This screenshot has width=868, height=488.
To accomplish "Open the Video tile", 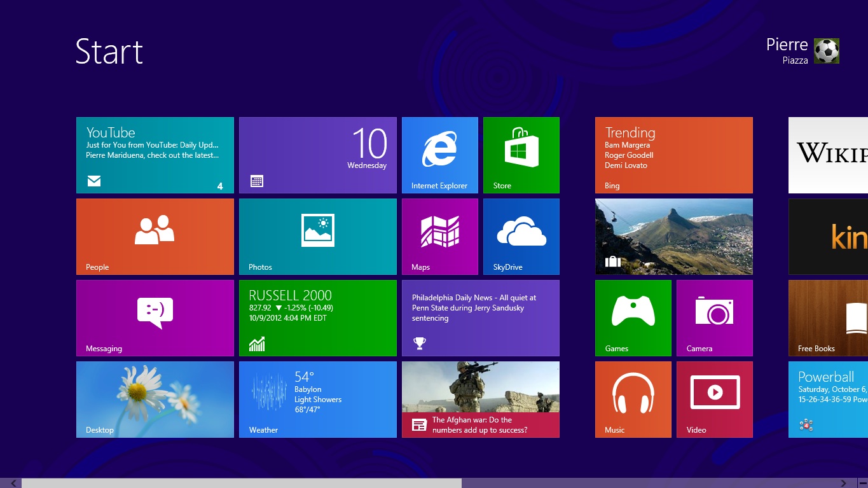I will point(715,400).
